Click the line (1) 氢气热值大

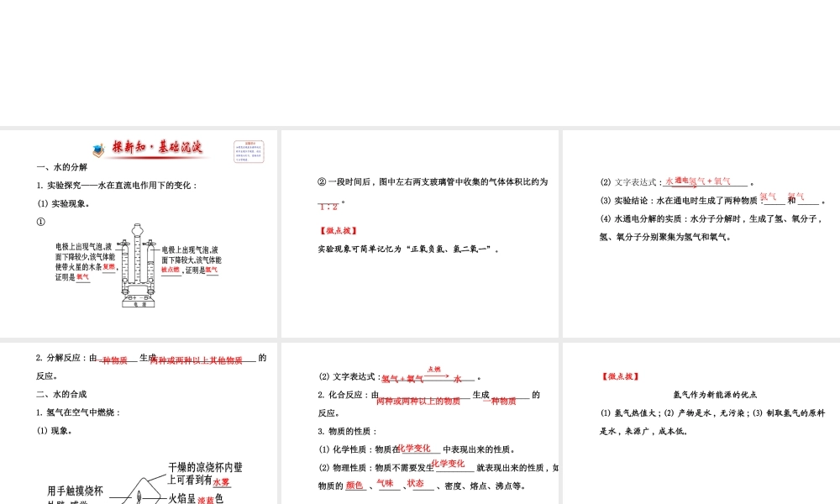click(x=712, y=413)
